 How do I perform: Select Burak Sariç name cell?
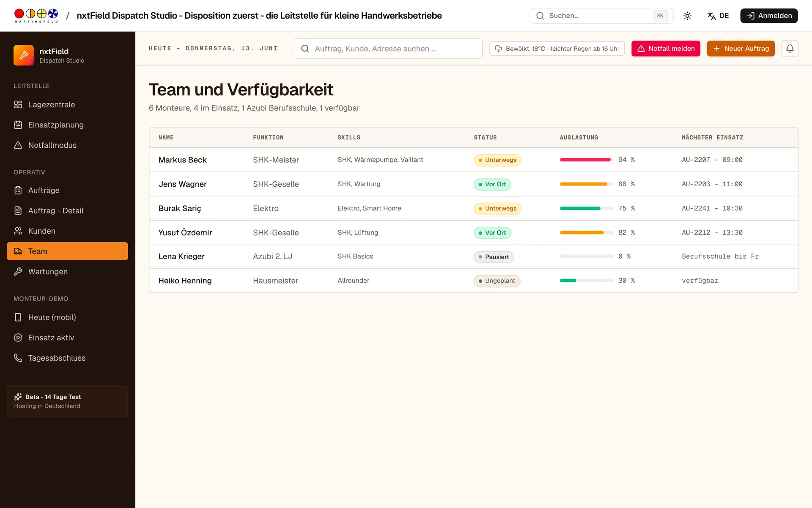180,208
